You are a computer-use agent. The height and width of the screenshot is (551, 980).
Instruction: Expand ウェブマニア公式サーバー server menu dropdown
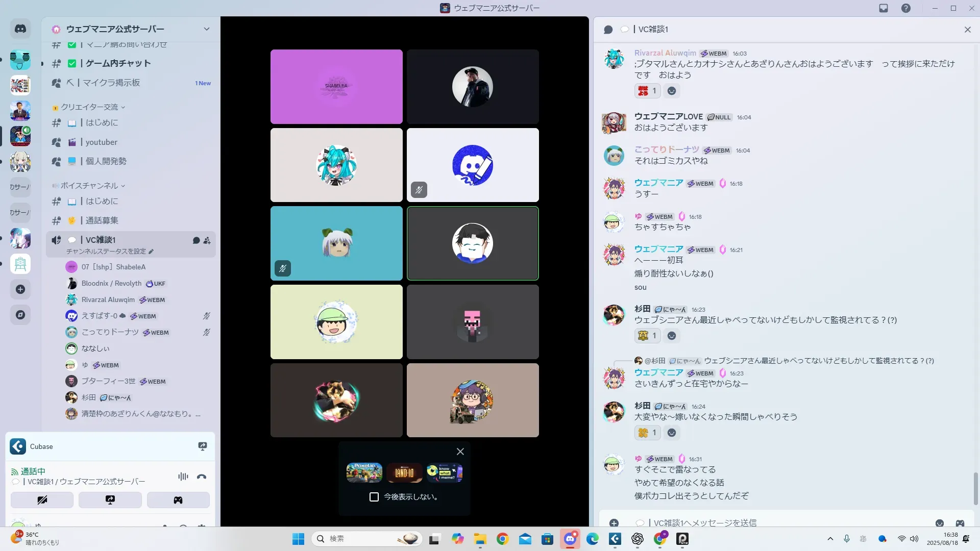[x=207, y=29]
